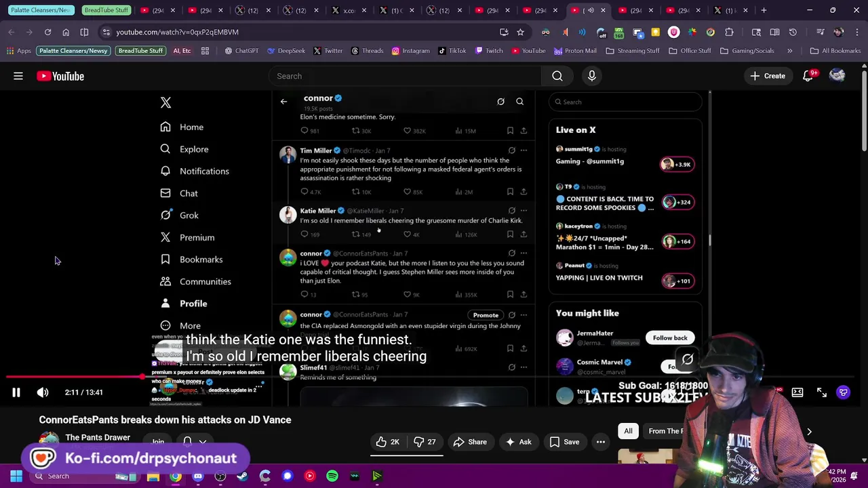Pause the YouTube video
868x488 pixels.
(16, 392)
